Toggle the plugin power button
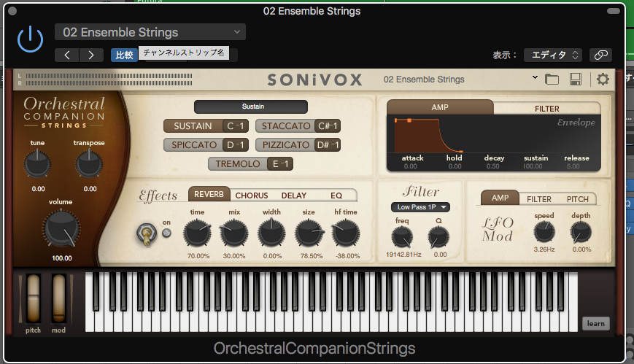 pyautogui.click(x=31, y=39)
